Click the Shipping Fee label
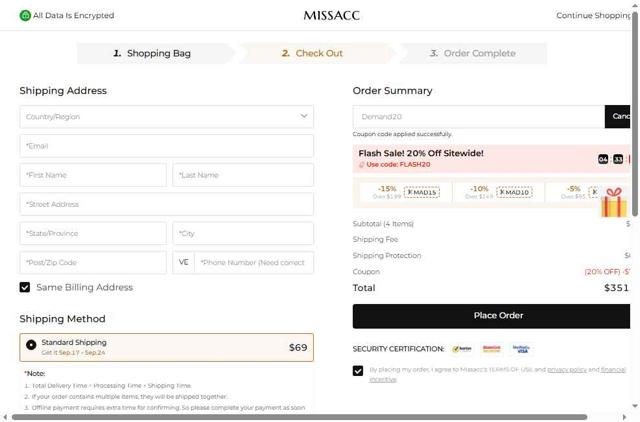The width and height of the screenshot is (640, 422). point(376,240)
